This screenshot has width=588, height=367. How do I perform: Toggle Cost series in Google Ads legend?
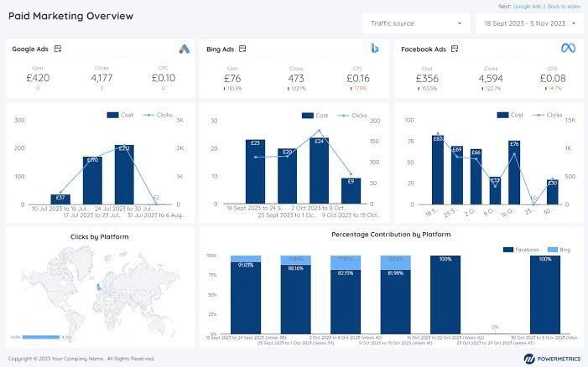[120, 116]
